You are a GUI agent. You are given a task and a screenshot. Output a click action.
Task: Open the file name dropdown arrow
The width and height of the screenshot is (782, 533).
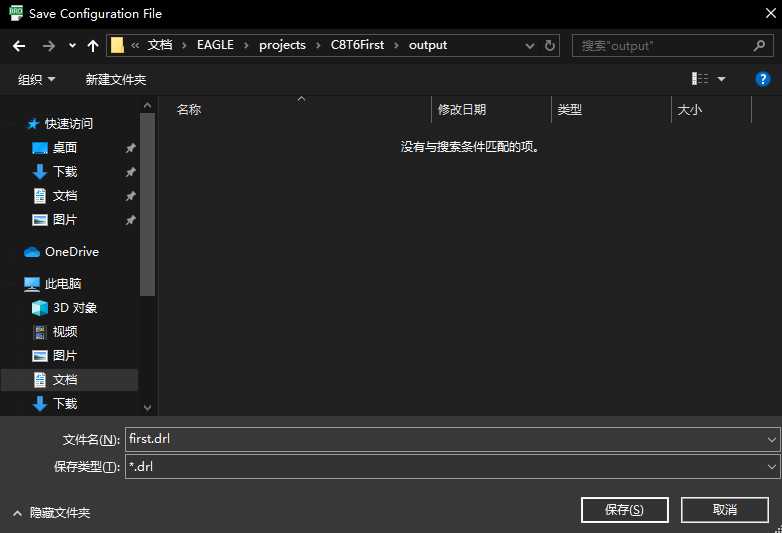(772, 440)
